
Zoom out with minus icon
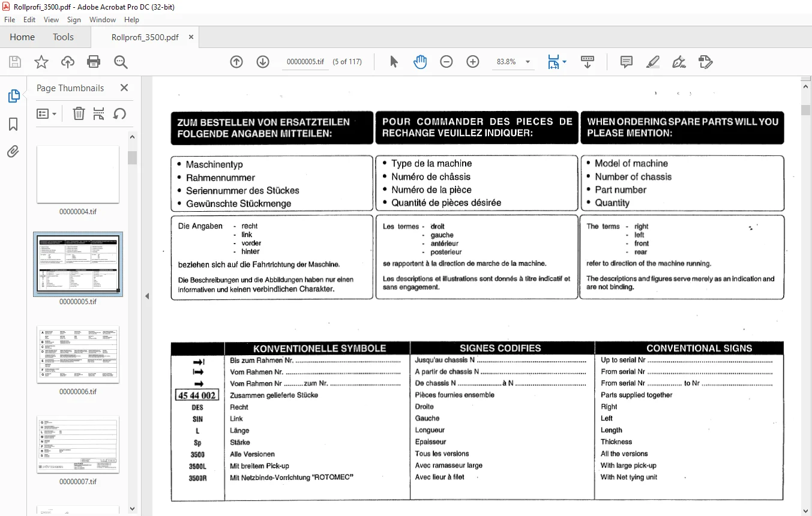tap(447, 62)
